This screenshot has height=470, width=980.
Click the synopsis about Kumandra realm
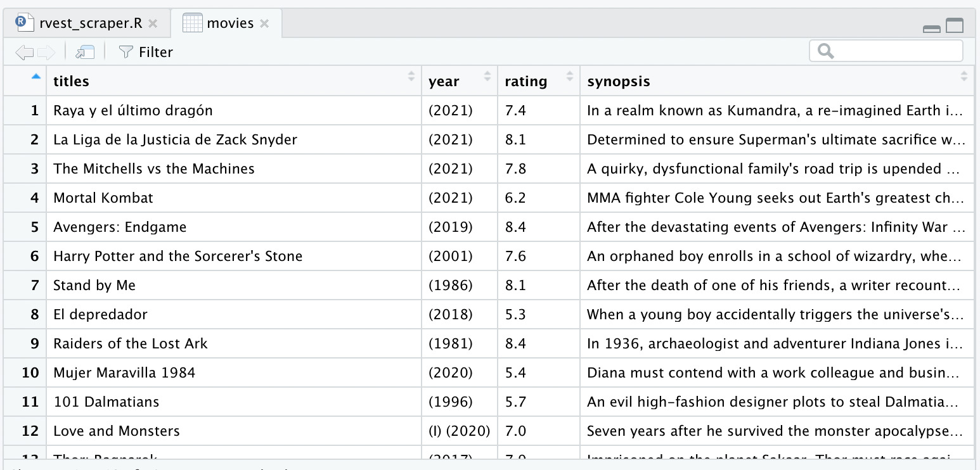click(777, 110)
